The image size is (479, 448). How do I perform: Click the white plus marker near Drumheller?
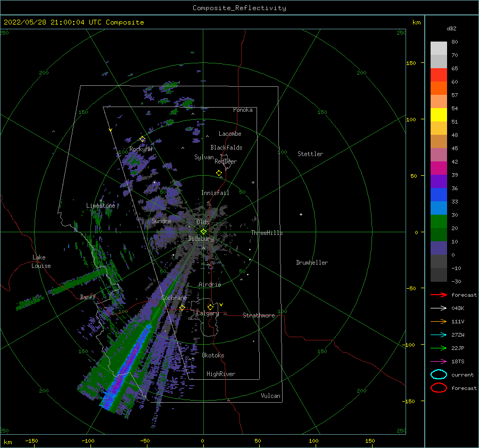(x=301, y=214)
